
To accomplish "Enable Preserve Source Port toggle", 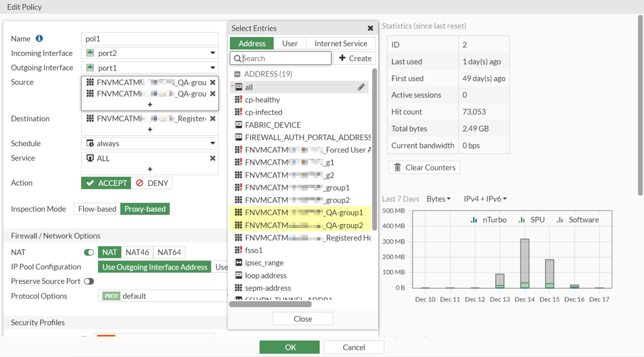I will (89, 281).
